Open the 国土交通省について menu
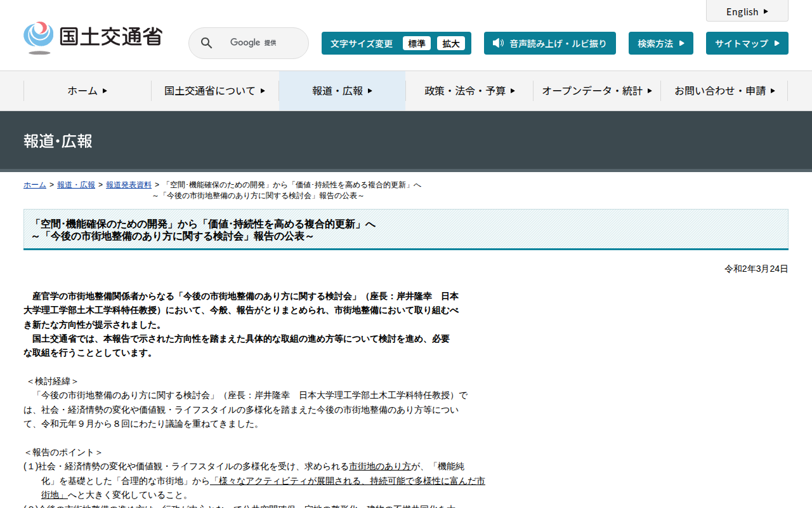This screenshot has width=812, height=508. (215, 91)
